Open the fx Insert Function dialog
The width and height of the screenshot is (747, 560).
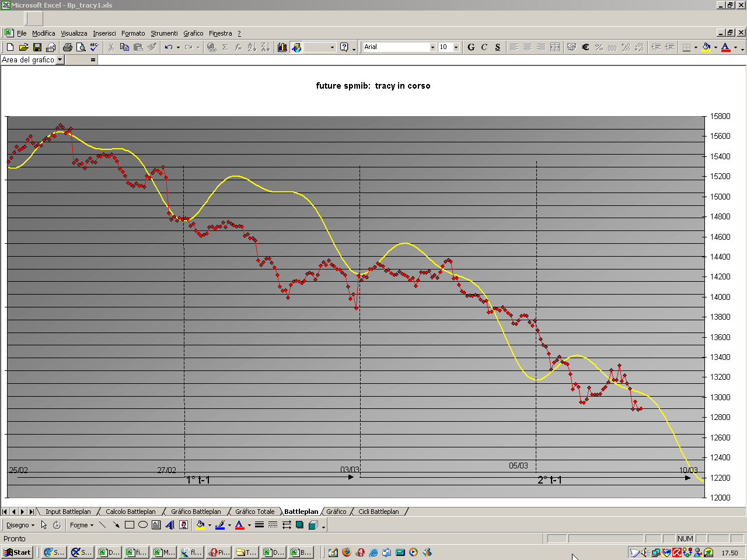[238, 47]
